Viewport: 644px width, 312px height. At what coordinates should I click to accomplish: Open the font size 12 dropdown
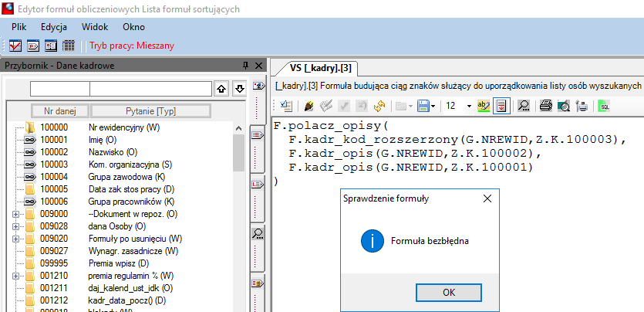coord(469,107)
